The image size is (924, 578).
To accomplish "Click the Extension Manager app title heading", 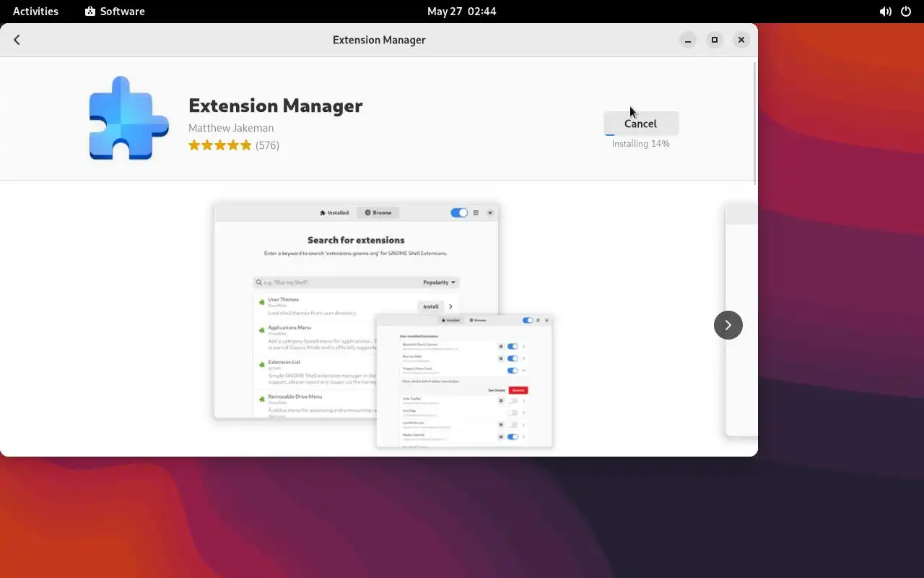I will coord(275,105).
